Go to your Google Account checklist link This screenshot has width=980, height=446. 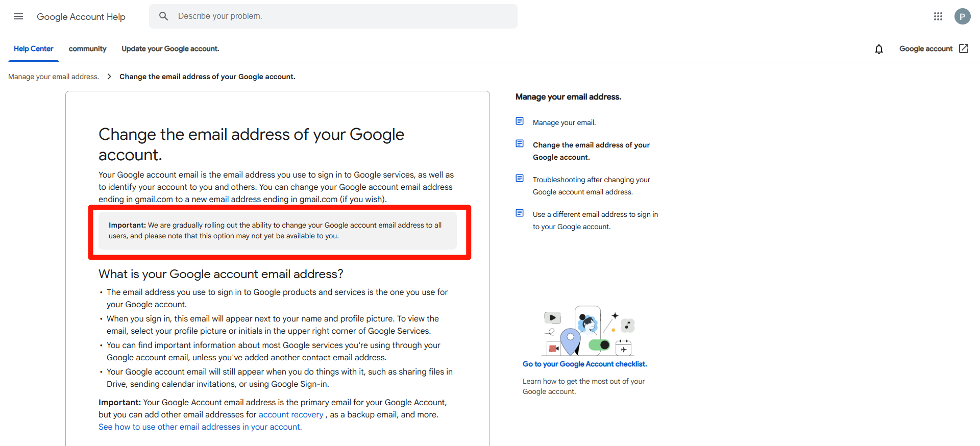coord(584,364)
